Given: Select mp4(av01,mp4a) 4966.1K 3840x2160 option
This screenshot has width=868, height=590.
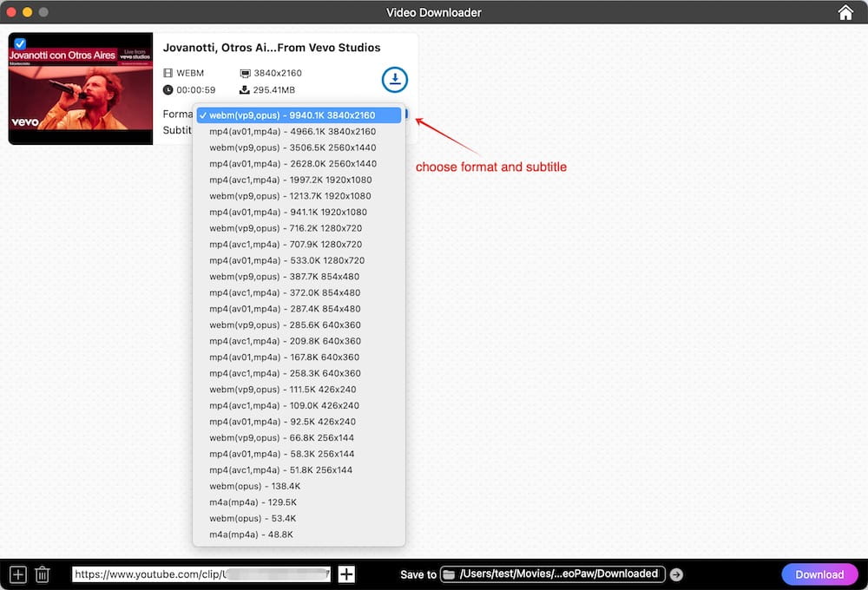Looking at the screenshot, I should tap(299, 131).
